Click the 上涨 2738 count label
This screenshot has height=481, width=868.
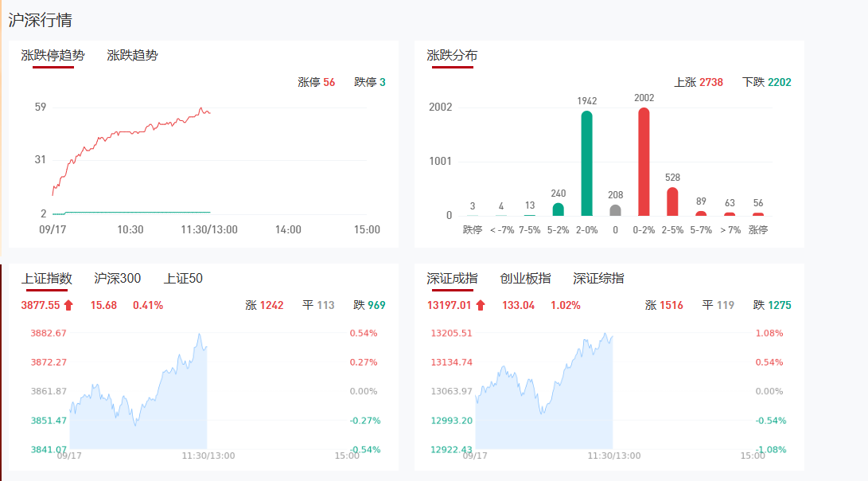[x=699, y=82]
